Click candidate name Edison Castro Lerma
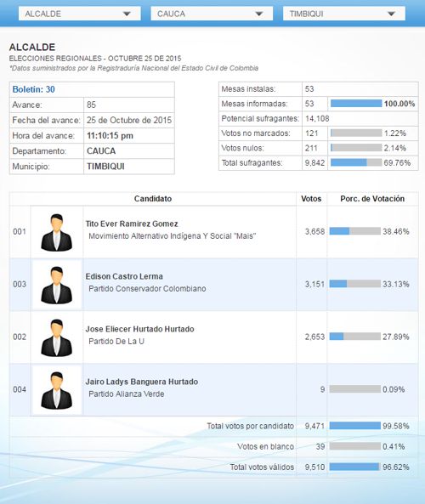This screenshot has height=504, width=425. [x=124, y=276]
